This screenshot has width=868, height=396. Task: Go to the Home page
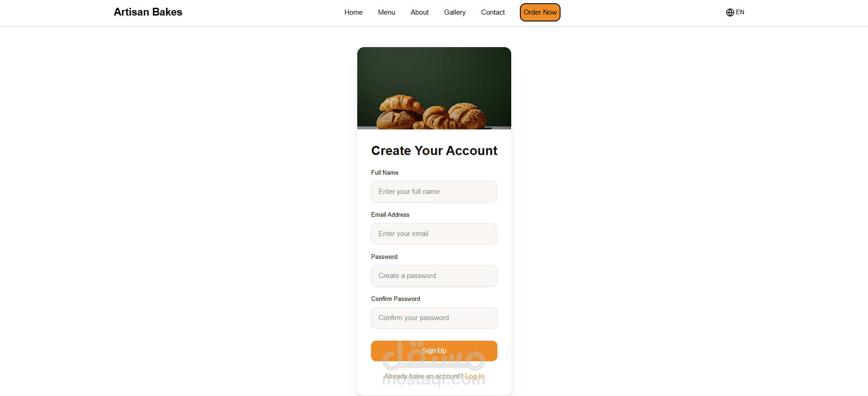354,12
